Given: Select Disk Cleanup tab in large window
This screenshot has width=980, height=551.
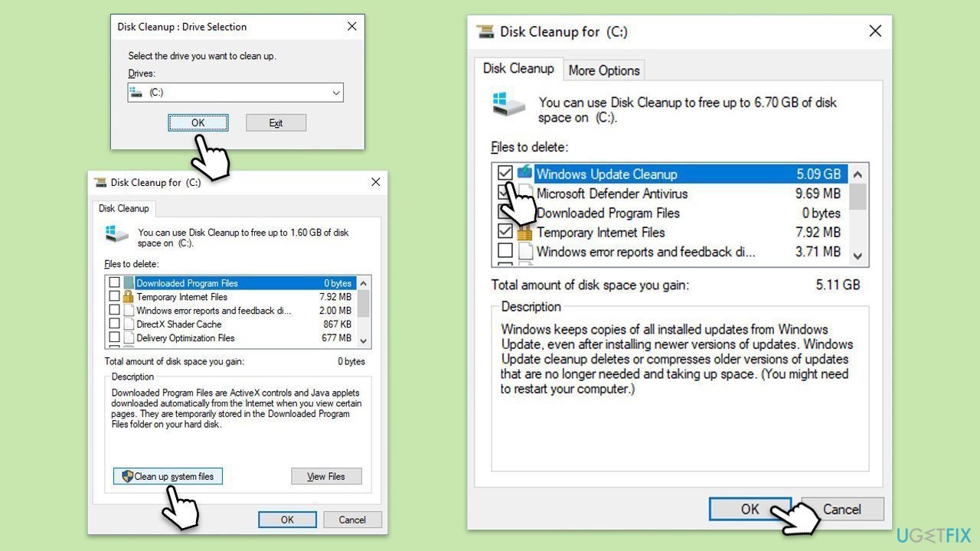Looking at the screenshot, I should tap(518, 69).
